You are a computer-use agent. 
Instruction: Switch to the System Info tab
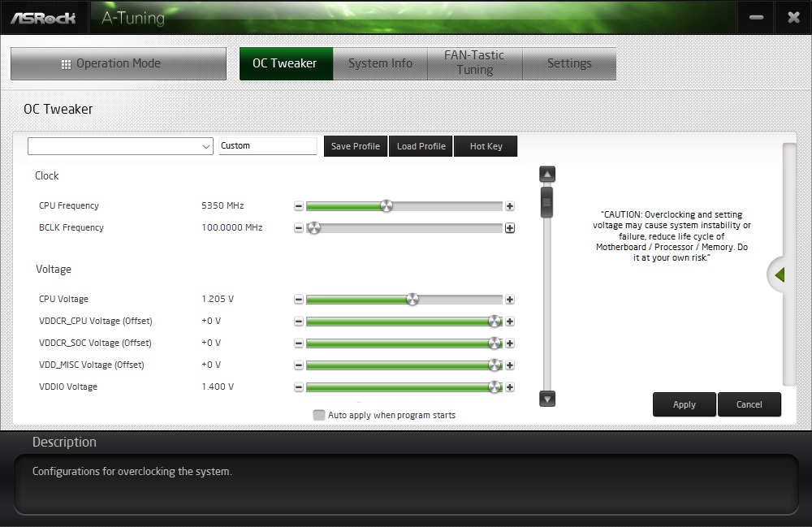(380, 63)
